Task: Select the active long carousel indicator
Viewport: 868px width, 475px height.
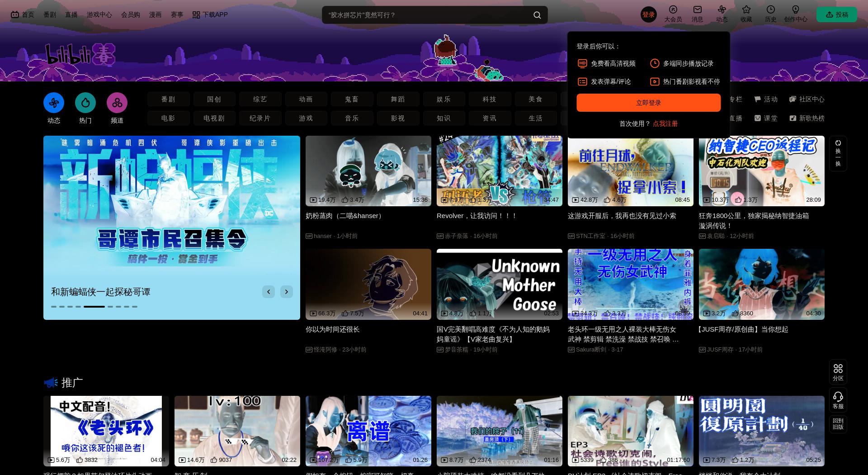Action: coord(94,307)
